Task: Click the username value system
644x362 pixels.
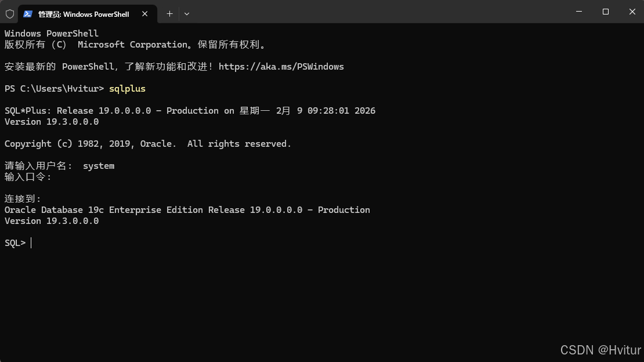Action: click(99, 166)
